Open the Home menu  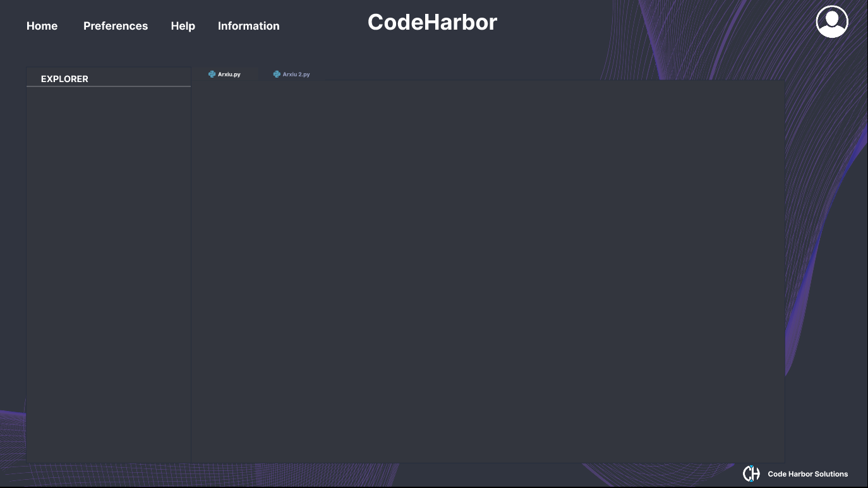point(42,26)
